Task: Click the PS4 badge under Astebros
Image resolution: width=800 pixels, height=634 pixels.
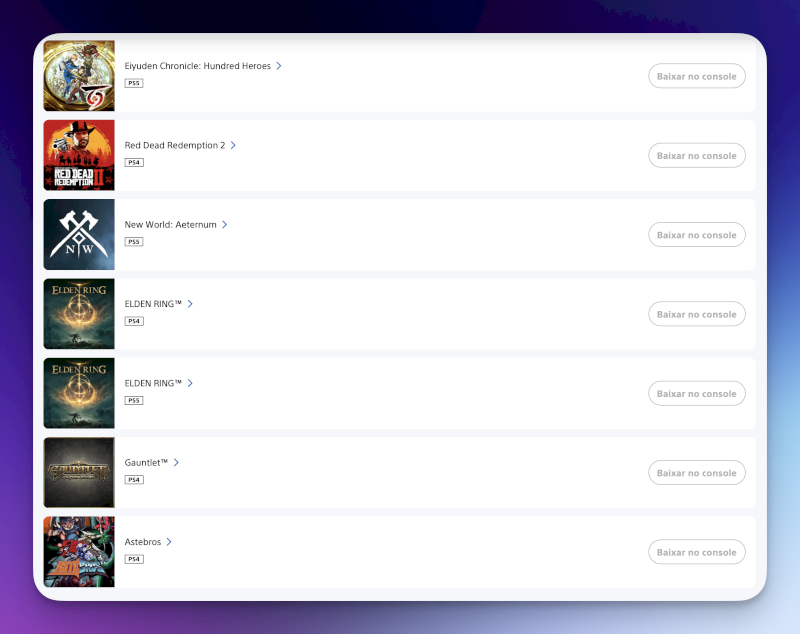Action: tap(134, 559)
